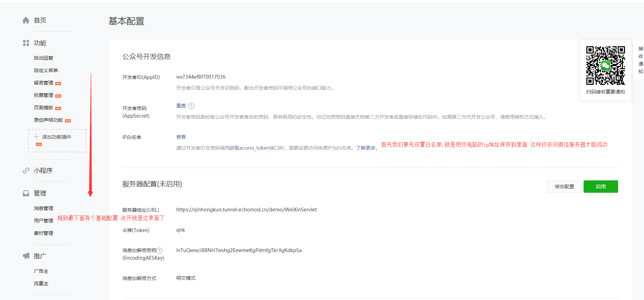The width and height of the screenshot is (644, 300).
Task: Click 明文模式 value
Action: coord(186,278)
